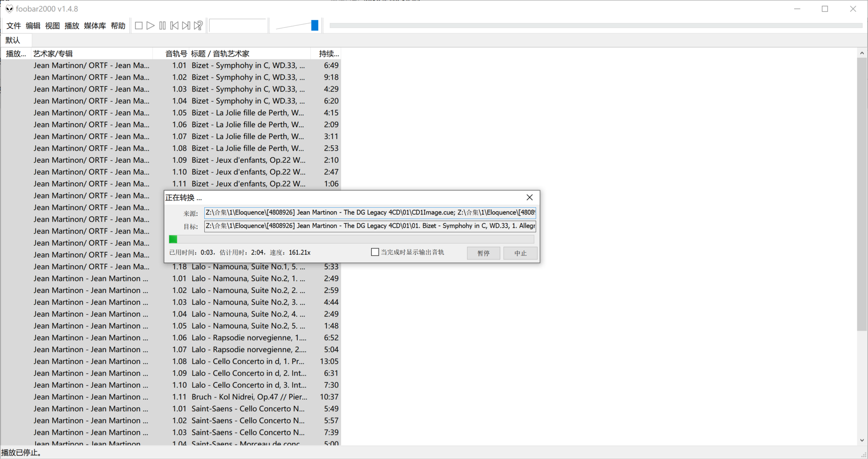Click the 持续 duration column header
Screen dimensions: 868x459
(x=325, y=54)
